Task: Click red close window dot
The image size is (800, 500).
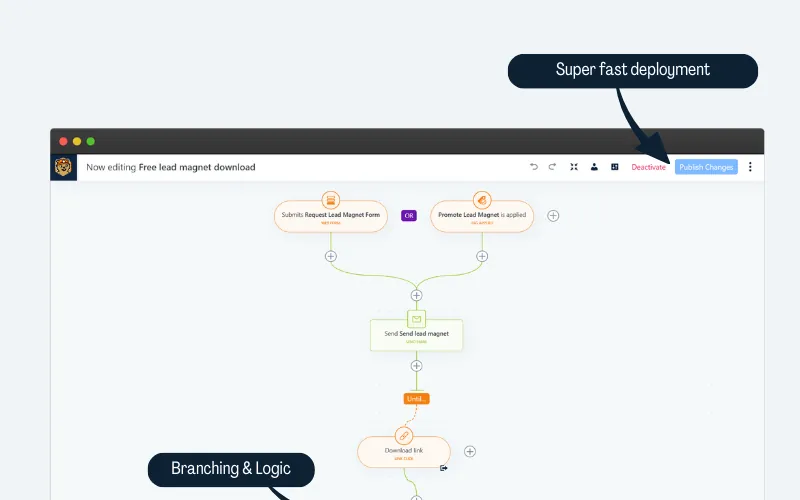Action: (63, 141)
